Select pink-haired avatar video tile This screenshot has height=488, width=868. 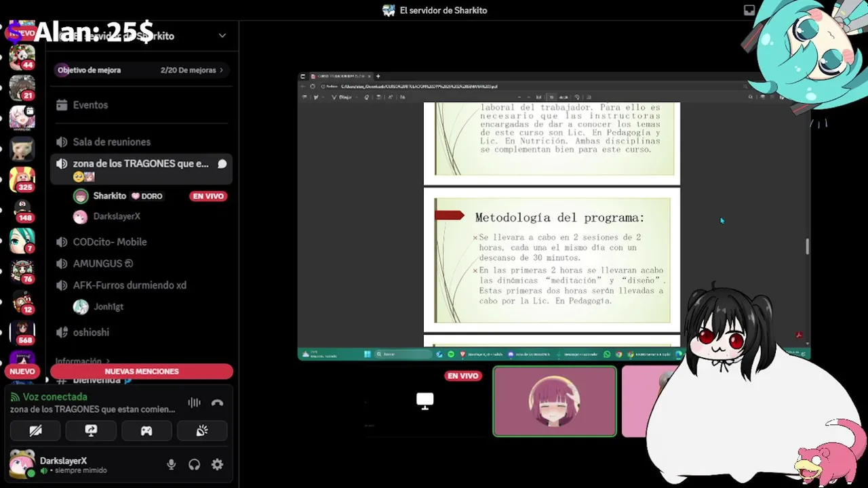tap(555, 401)
